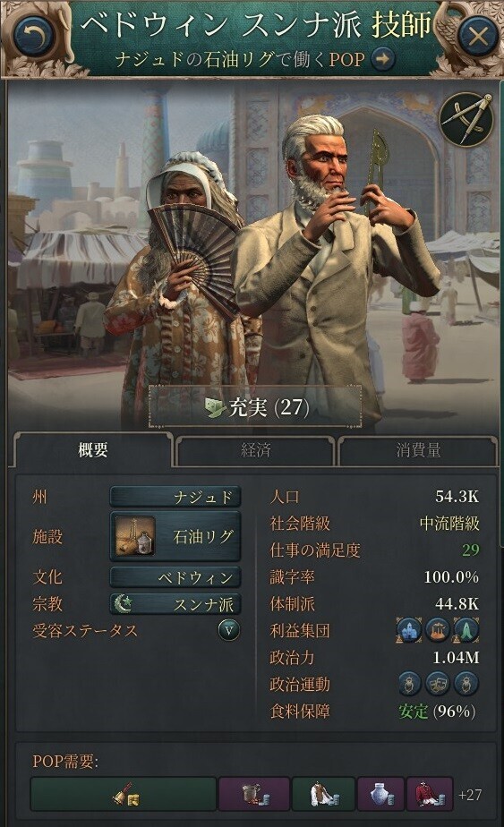Switch to the 経済 tab

(255, 450)
